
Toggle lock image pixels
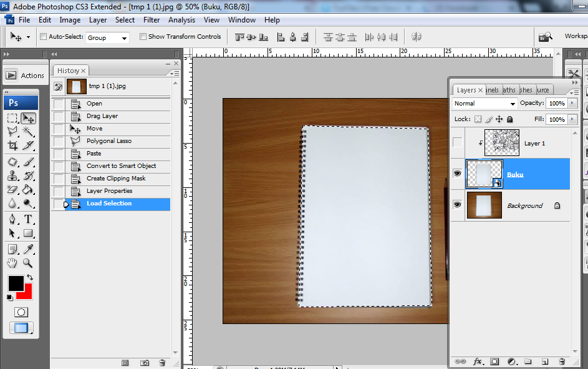pyautogui.click(x=489, y=119)
